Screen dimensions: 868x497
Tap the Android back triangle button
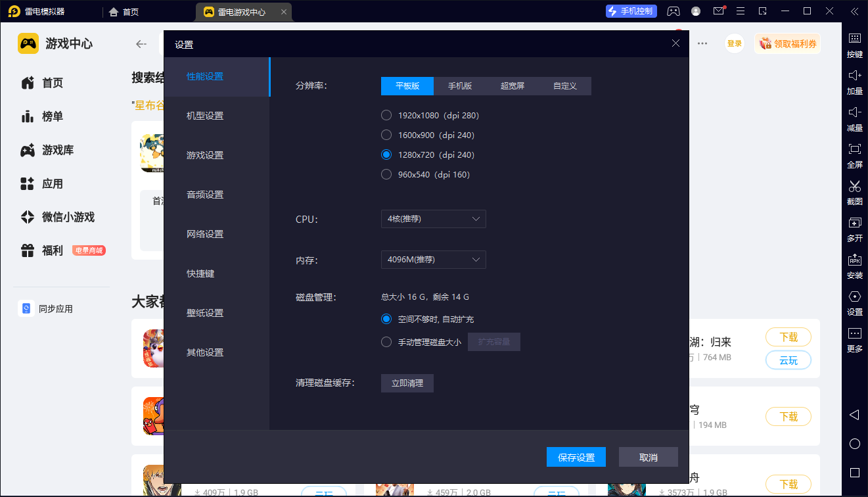[x=854, y=415]
